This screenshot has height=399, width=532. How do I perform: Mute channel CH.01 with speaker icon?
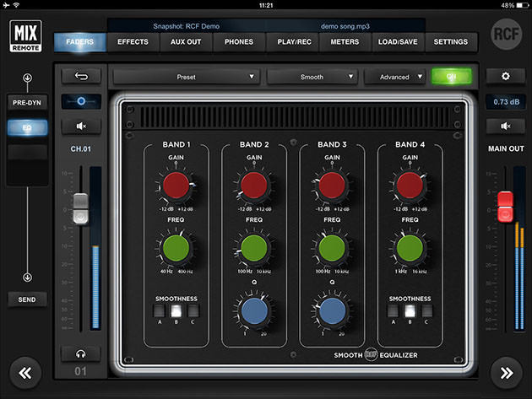point(81,127)
